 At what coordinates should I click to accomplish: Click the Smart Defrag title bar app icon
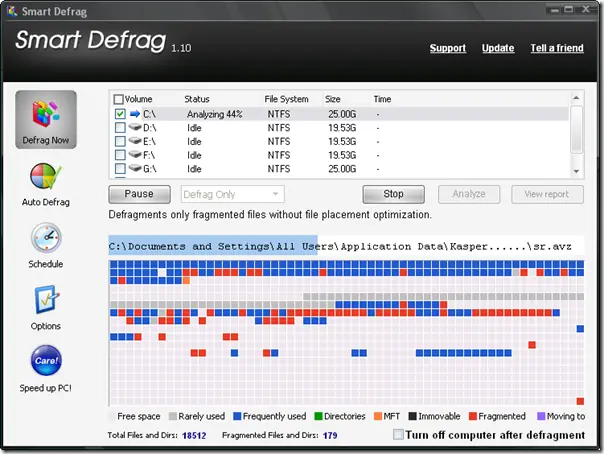[12, 11]
